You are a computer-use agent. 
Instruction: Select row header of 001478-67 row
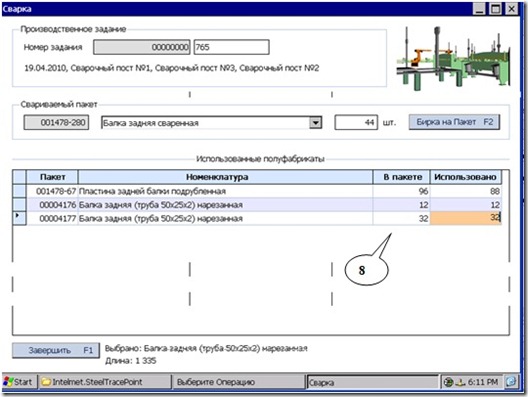[x=20, y=191]
